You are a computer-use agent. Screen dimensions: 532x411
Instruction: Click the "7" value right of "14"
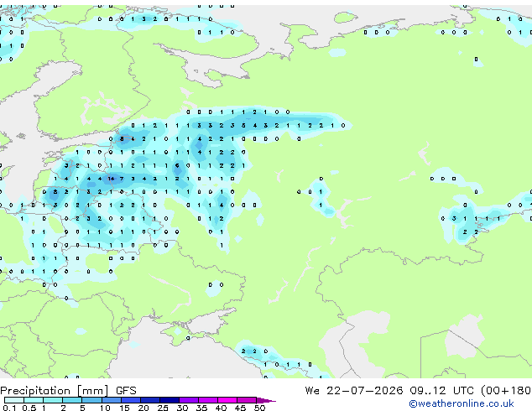[x=122, y=179]
